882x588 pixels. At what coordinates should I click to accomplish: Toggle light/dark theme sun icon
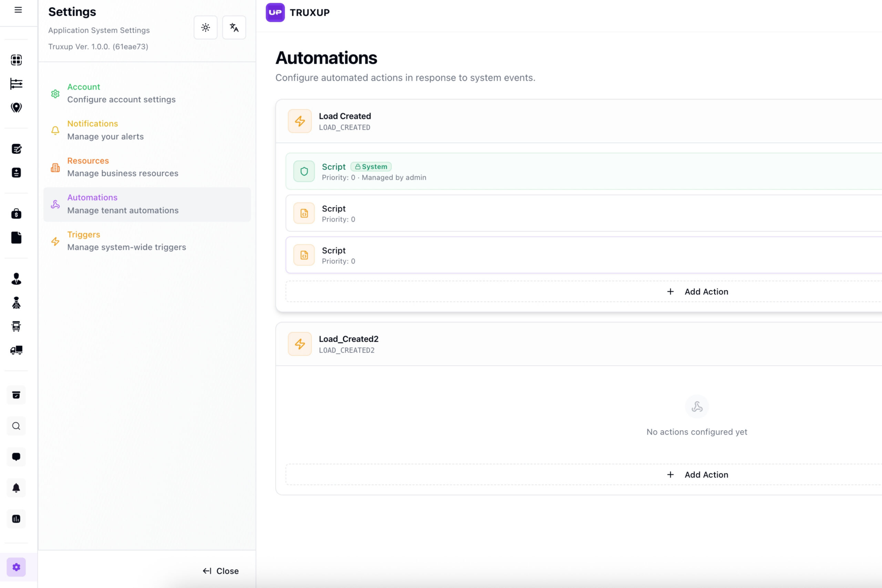(x=205, y=27)
